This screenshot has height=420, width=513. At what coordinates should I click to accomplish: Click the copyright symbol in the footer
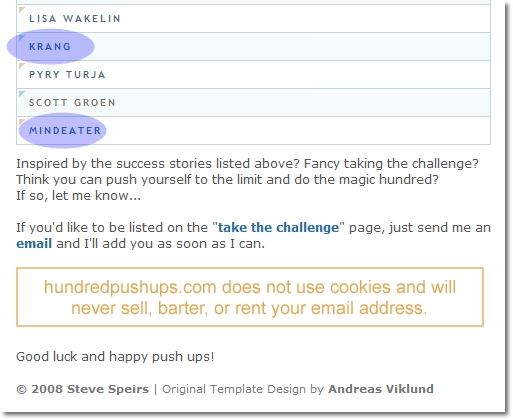[21, 389]
